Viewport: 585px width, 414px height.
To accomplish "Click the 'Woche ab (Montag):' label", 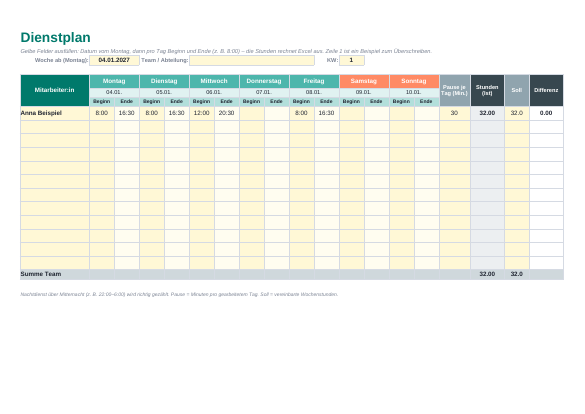I will [x=62, y=60].
